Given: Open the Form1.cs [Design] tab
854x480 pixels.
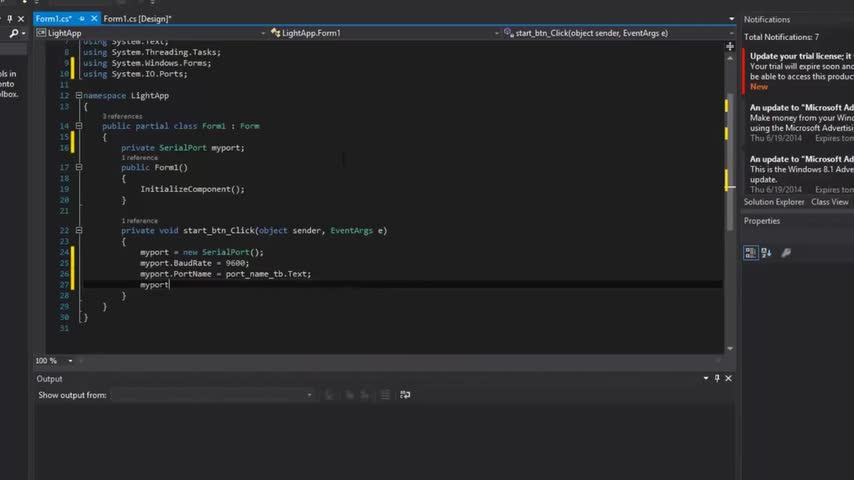Looking at the screenshot, I should pos(137,19).
